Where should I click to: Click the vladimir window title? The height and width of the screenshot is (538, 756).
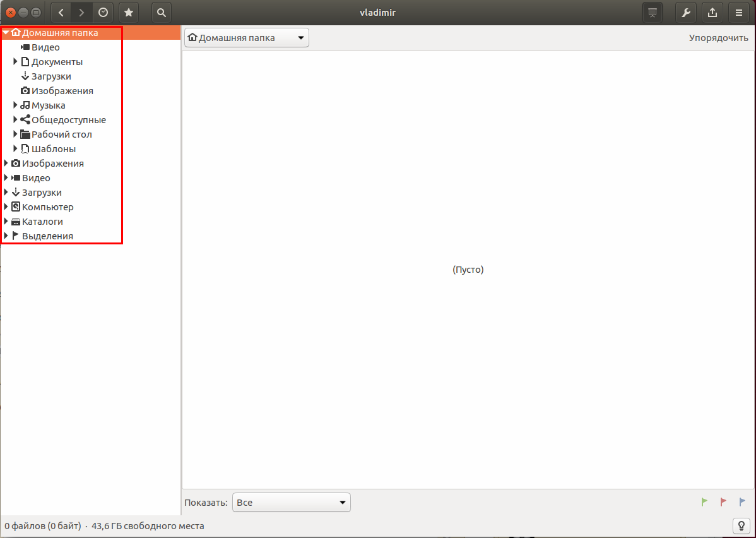377,13
